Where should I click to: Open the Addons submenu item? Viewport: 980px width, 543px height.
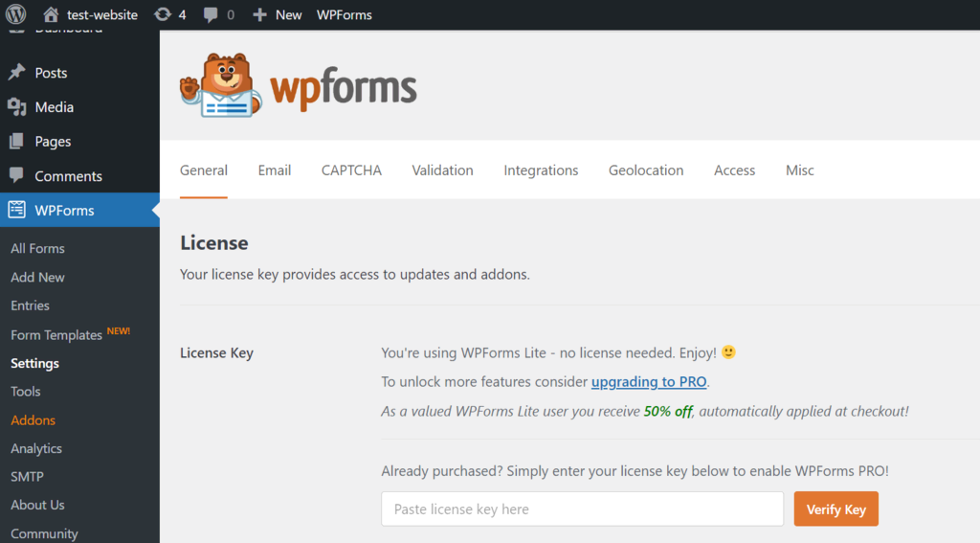33,420
